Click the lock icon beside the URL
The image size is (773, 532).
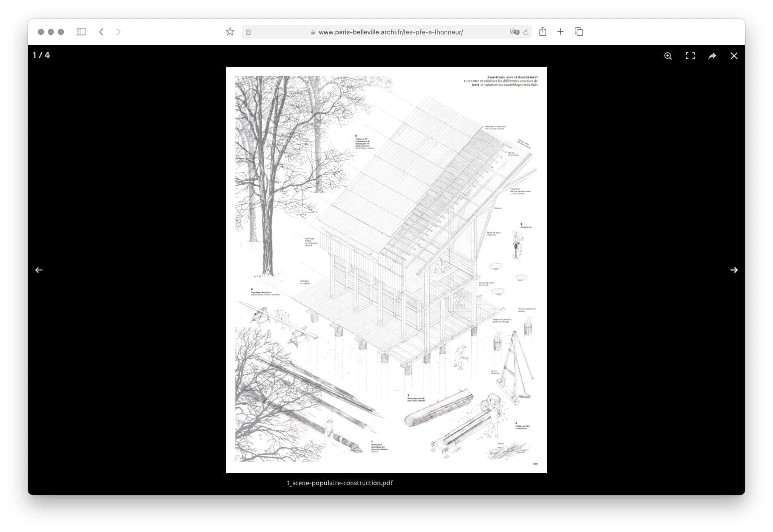(313, 32)
